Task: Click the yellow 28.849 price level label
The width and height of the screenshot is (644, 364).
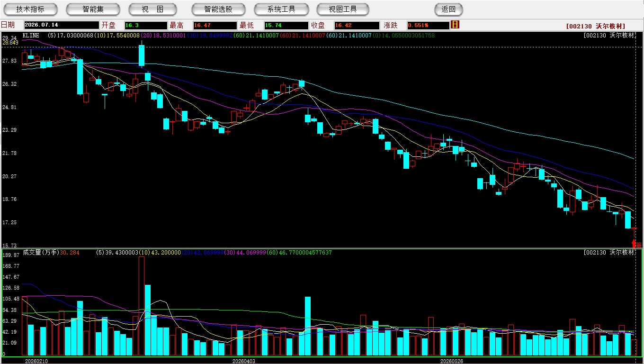Action: point(10,43)
